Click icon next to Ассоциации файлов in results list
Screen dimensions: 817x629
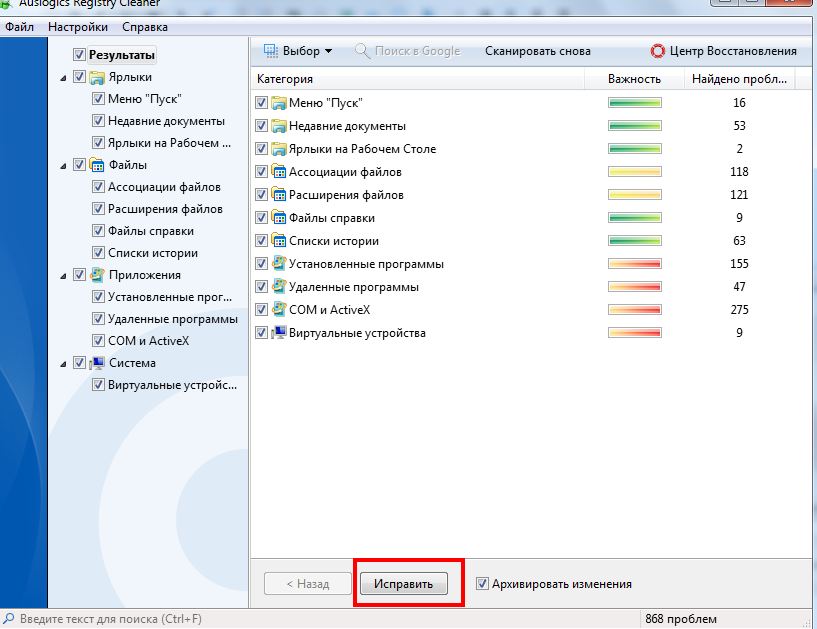coord(279,171)
